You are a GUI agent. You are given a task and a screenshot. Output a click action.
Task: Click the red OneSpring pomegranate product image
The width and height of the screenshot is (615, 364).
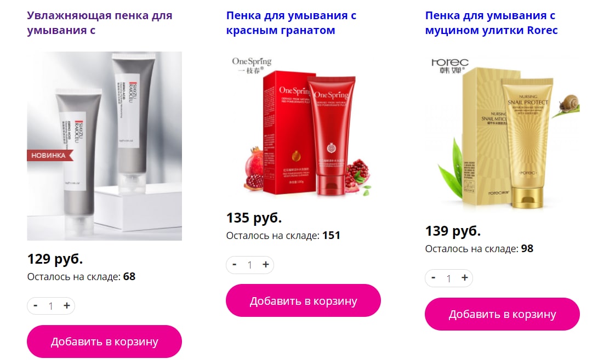pyautogui.click(x=303, y=126)
